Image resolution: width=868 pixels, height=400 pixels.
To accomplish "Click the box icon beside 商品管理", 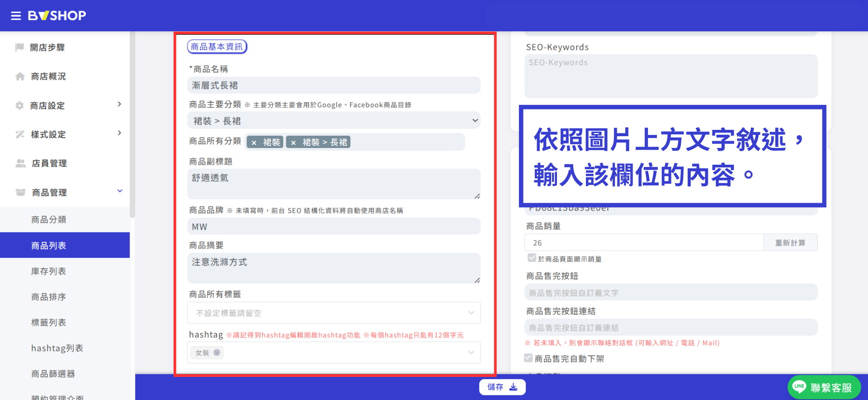I will click(x=20, y=192).
